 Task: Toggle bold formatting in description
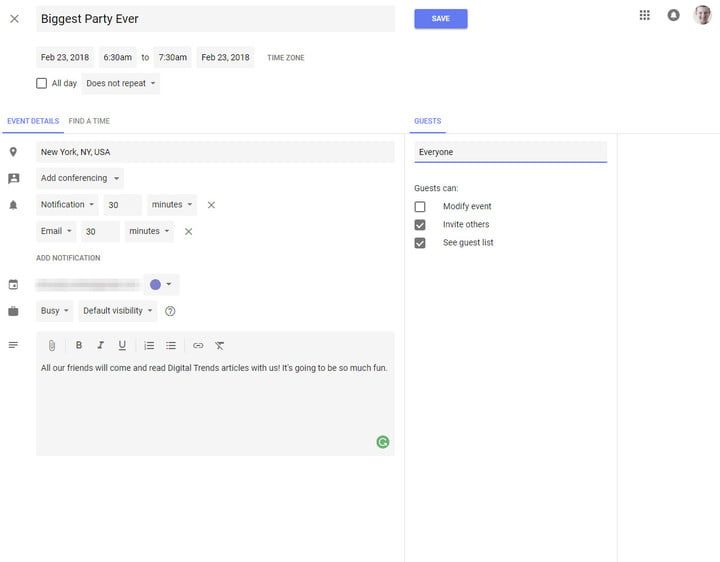[79, 346]
